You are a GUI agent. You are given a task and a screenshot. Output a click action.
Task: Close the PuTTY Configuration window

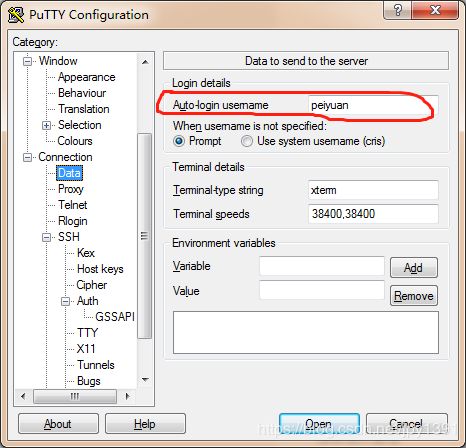click(x=435, y=10)
